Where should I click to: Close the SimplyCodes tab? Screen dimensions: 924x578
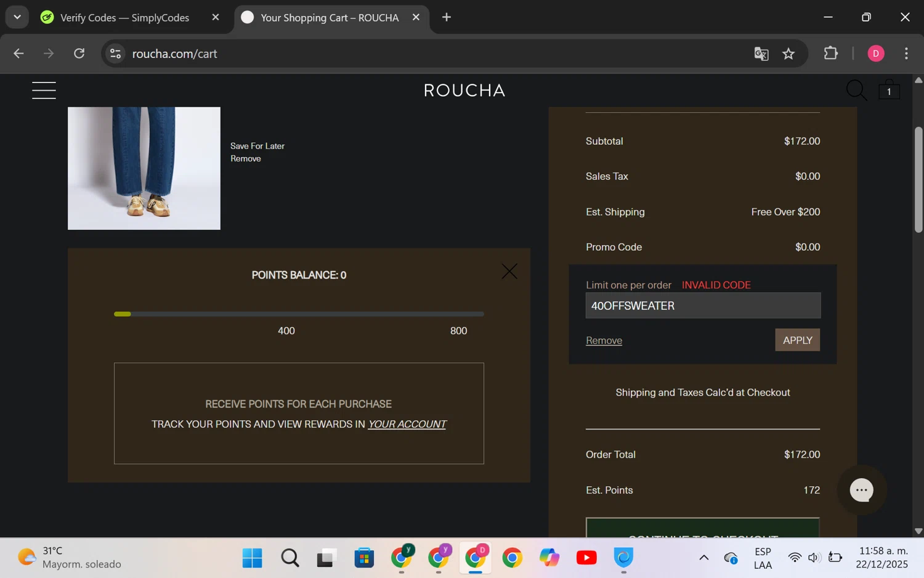click(x=216, y=17)
